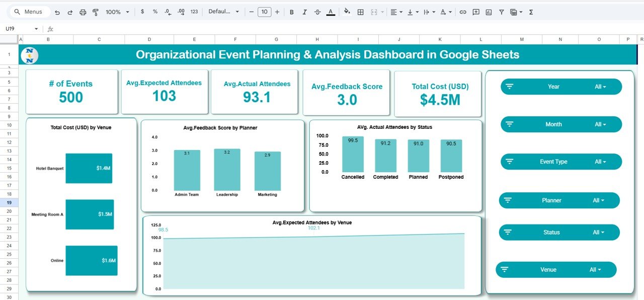Toggle bold formatting

pyautogui.click(x=291, y=12)
